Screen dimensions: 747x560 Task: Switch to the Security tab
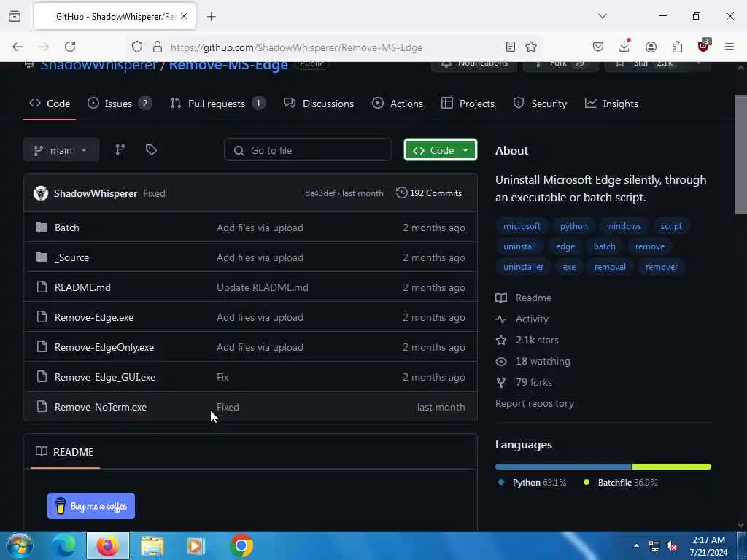[540, 104]
